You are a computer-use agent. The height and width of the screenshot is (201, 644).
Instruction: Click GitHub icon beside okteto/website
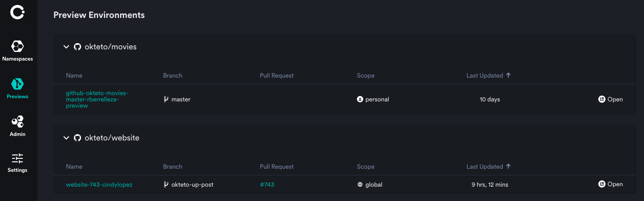[77, 138]
